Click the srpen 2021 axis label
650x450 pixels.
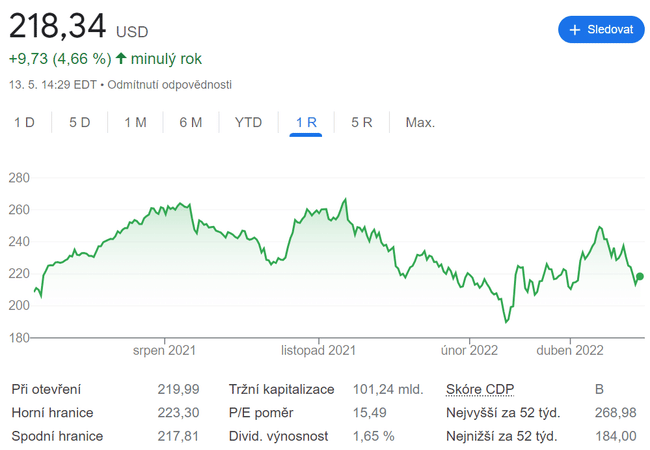(164, 351)
